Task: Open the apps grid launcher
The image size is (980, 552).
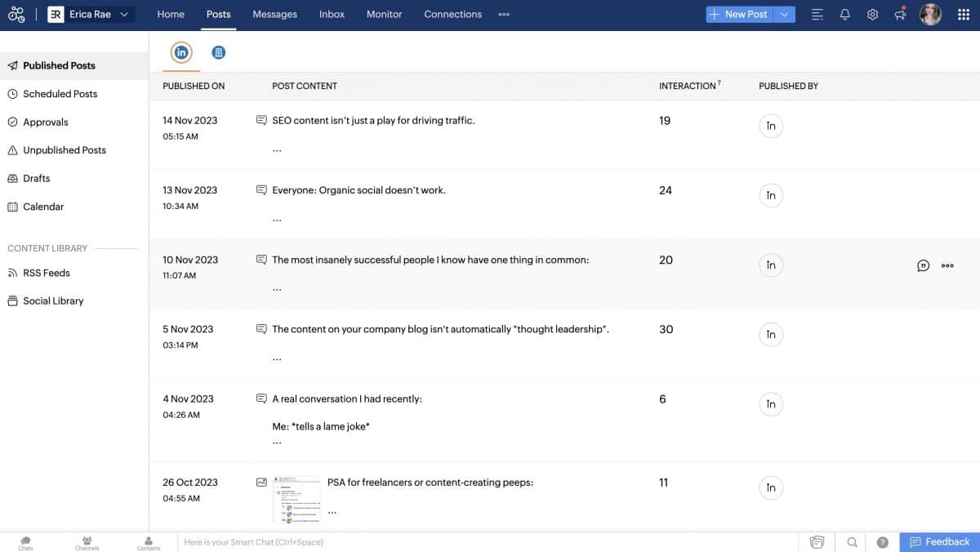Action: (x=963, y=15)
